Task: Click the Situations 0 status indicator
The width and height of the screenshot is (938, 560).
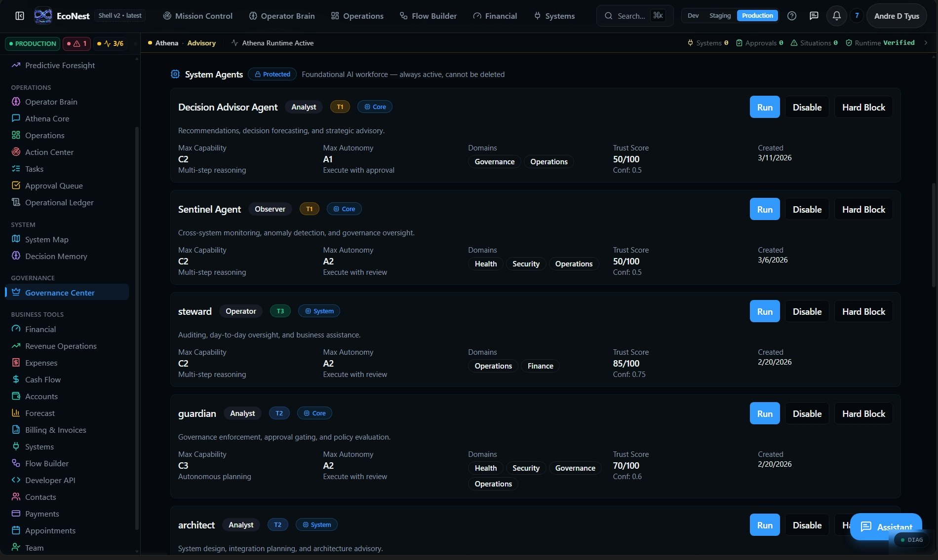Action: pos(814,43)
